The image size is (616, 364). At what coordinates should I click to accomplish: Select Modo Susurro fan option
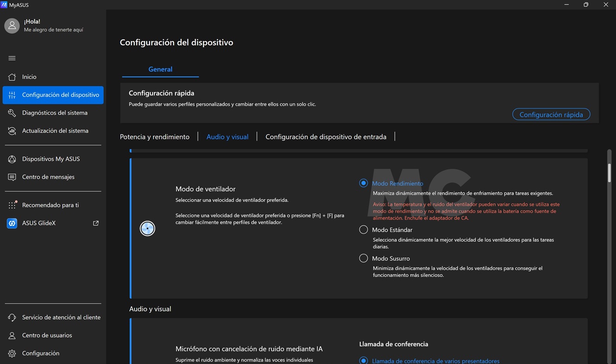[363, 258]
